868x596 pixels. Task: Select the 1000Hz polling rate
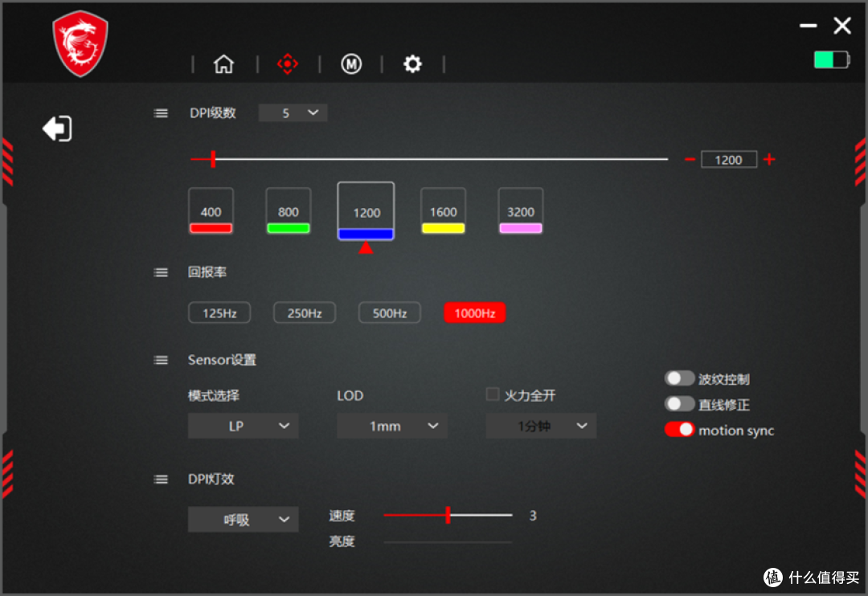point(474,312)
